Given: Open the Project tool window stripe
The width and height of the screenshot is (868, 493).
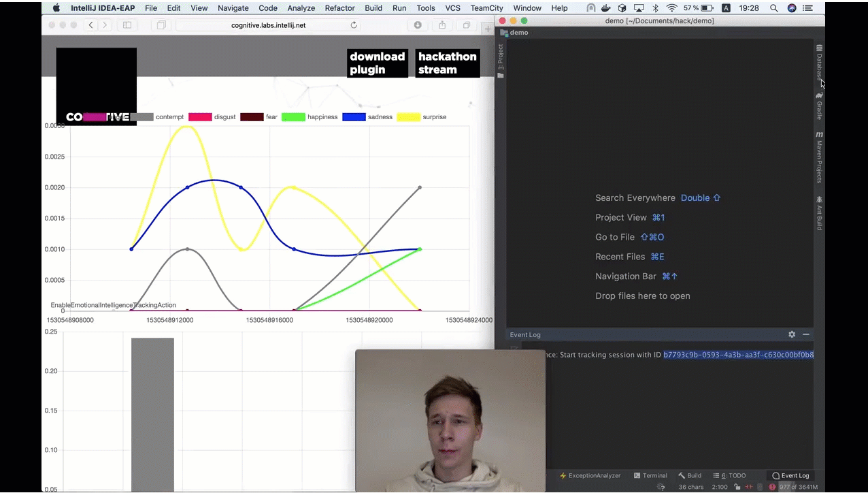Looking at the screenshot, I should (x=501, y=61).
